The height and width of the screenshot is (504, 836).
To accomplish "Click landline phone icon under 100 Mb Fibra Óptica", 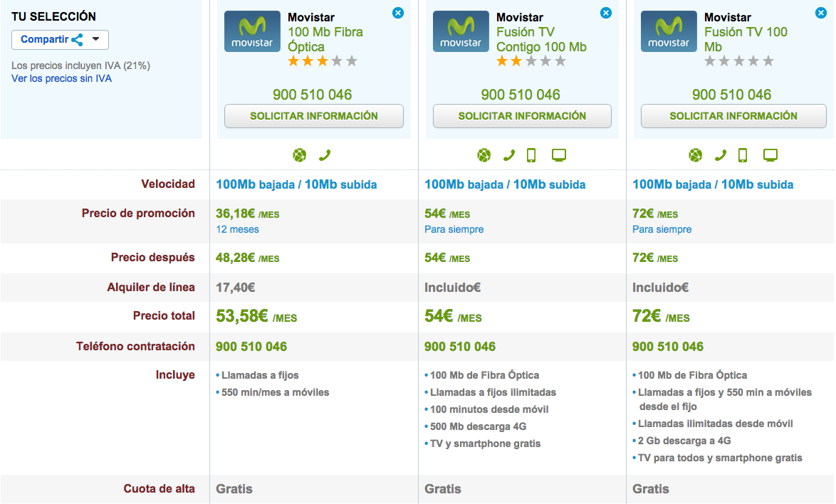I will pos(325,155).
